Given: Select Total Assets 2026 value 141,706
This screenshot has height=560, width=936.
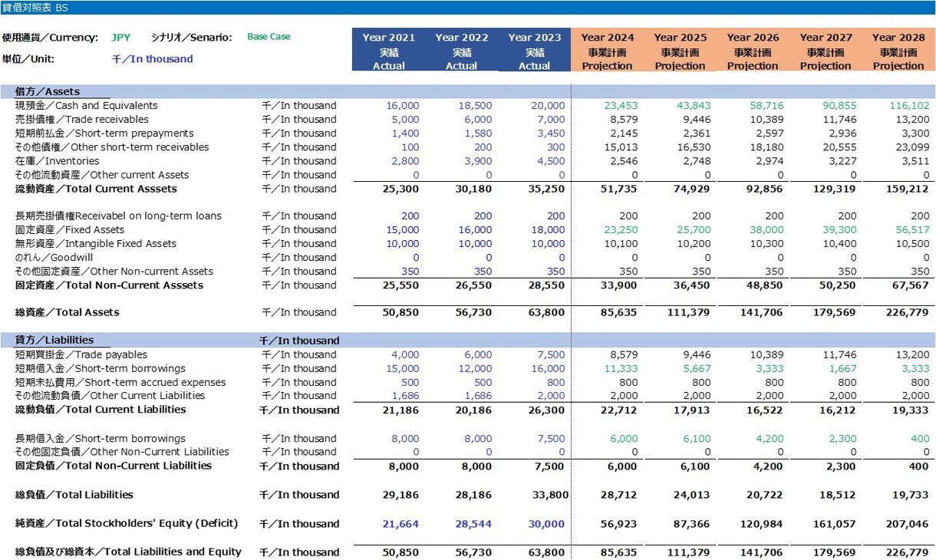Looking at the screenshot, I should pos(763,312).
